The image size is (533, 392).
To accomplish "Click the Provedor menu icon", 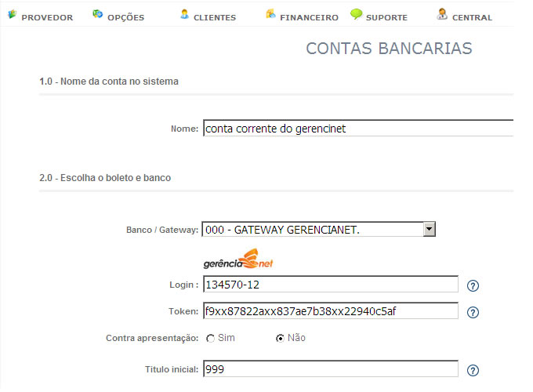I will point(13,14).
